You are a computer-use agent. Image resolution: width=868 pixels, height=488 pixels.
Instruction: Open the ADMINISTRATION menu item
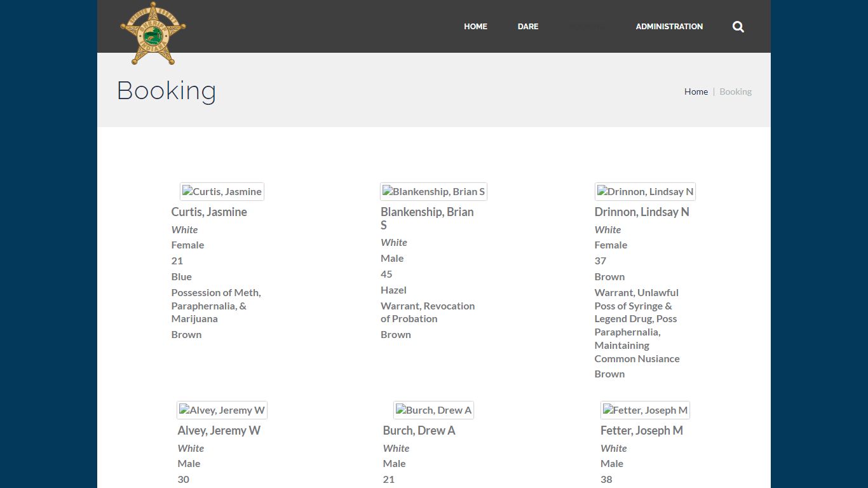point(669,27)
